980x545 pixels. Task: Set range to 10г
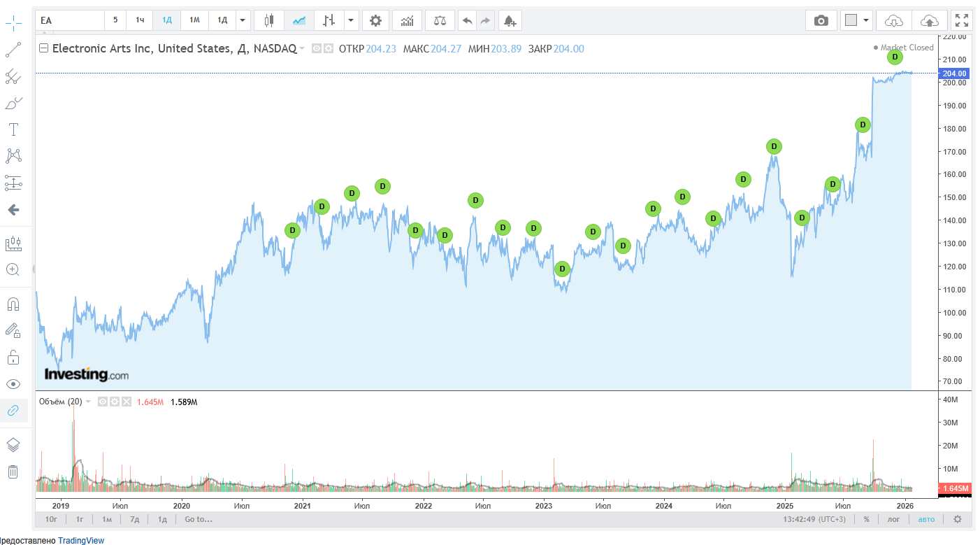click(51, 519)
